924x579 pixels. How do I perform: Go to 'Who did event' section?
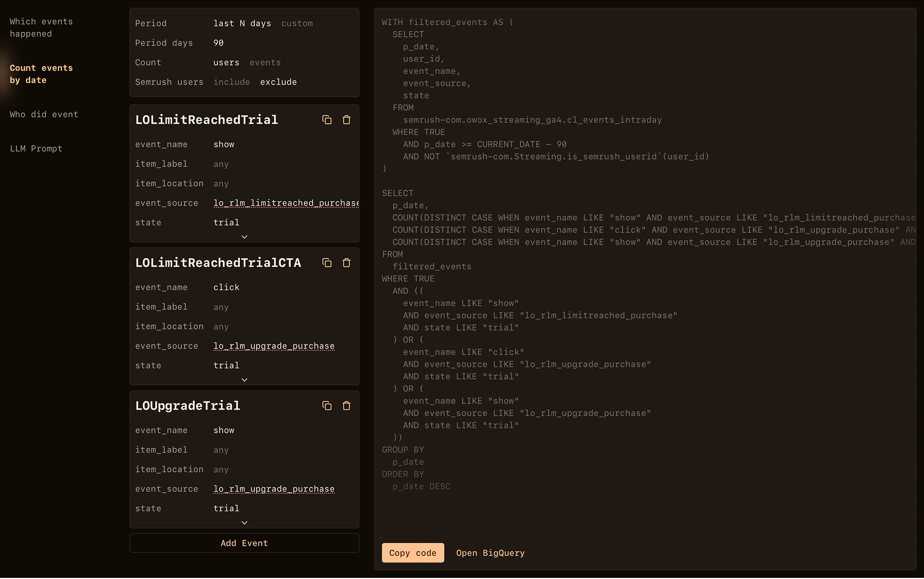pos(44,114)
